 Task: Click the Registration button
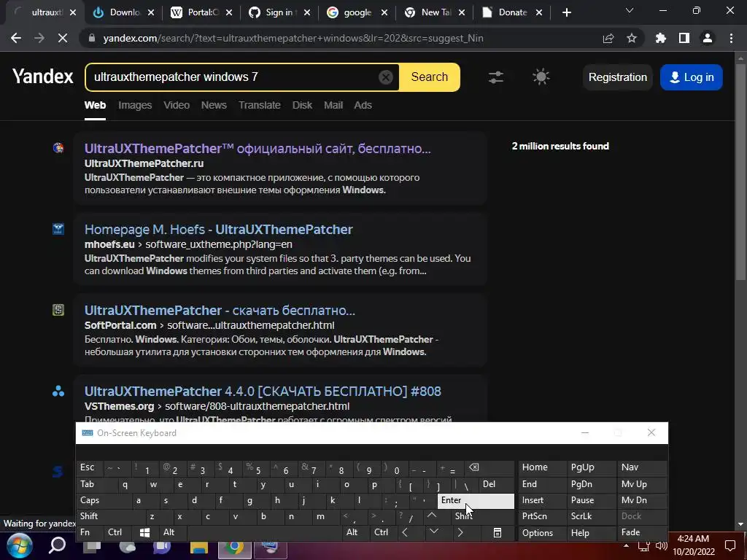tap(617, 77)
